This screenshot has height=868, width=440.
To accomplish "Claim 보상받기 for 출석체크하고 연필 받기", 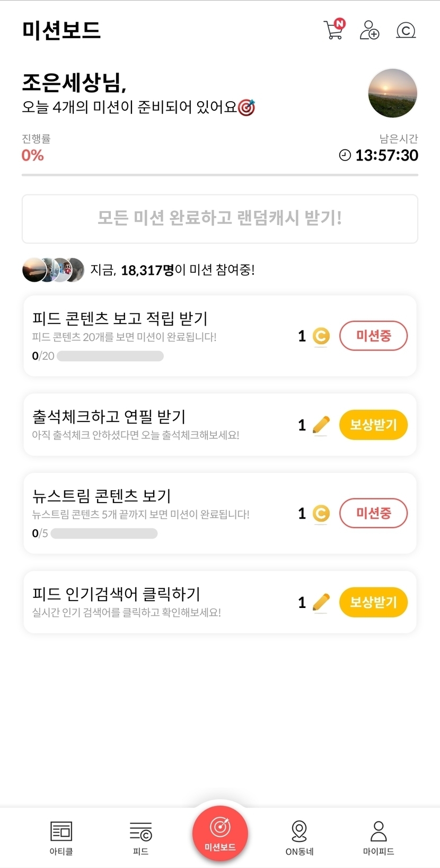I will [x=373, y=425].
